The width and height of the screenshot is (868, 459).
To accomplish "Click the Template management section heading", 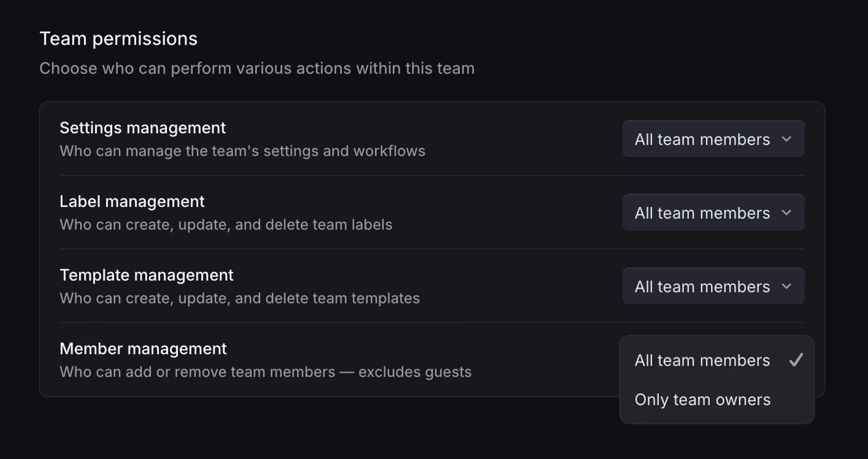I will coord(146,275).
